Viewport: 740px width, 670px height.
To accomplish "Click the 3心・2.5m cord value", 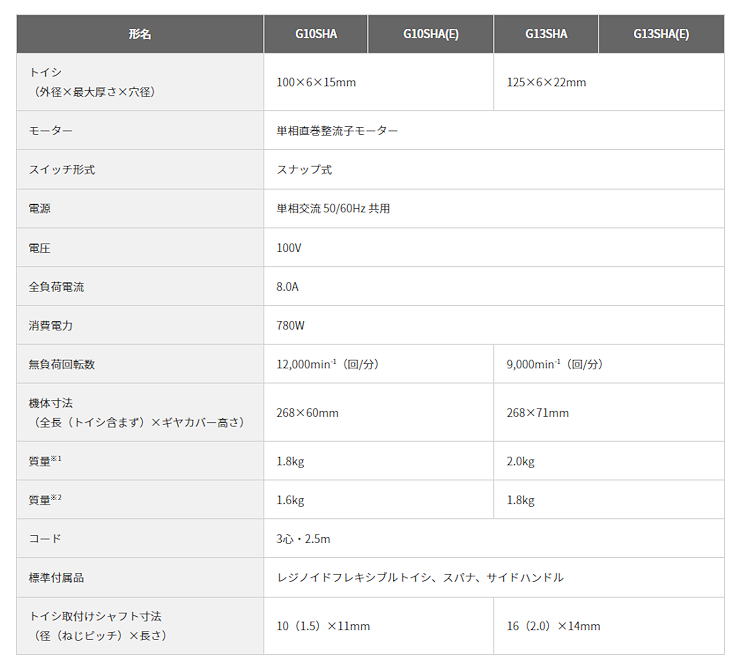I will (x=303, y=539).
